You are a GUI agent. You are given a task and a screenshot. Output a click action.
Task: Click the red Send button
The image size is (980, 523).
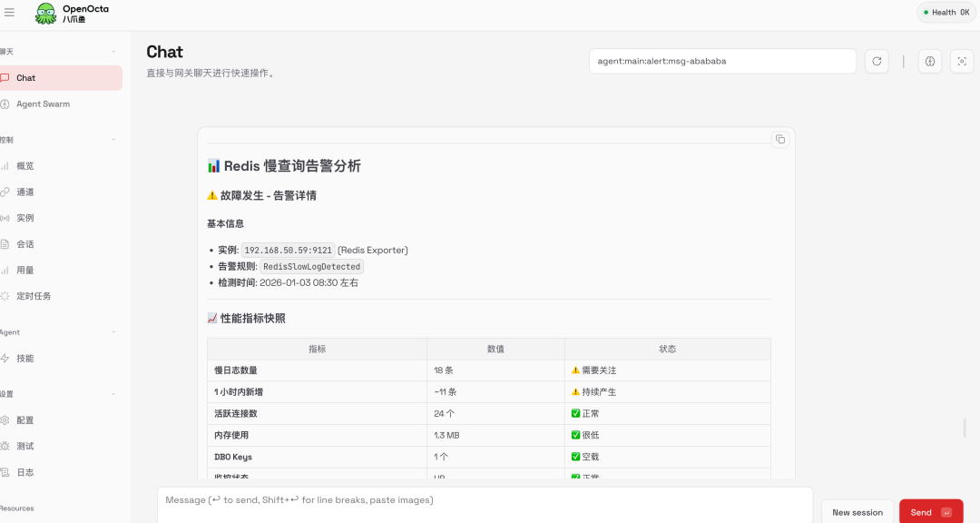[931, 512]
